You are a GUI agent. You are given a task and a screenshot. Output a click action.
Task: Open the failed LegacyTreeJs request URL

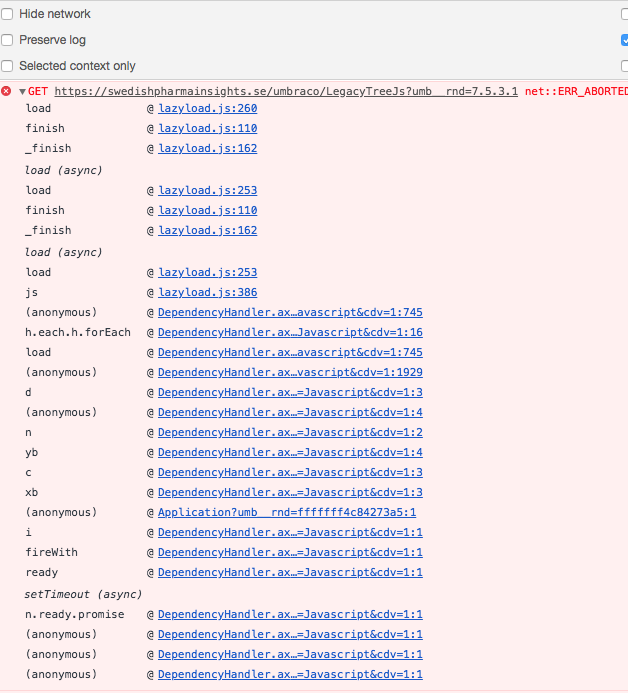pyautogui.click(x=286, y=91)
